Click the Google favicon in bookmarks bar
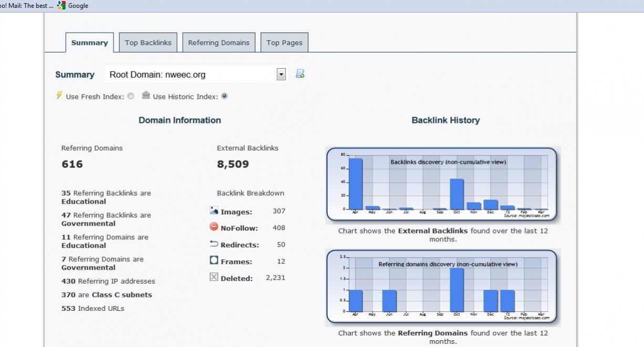 (61, 6)
